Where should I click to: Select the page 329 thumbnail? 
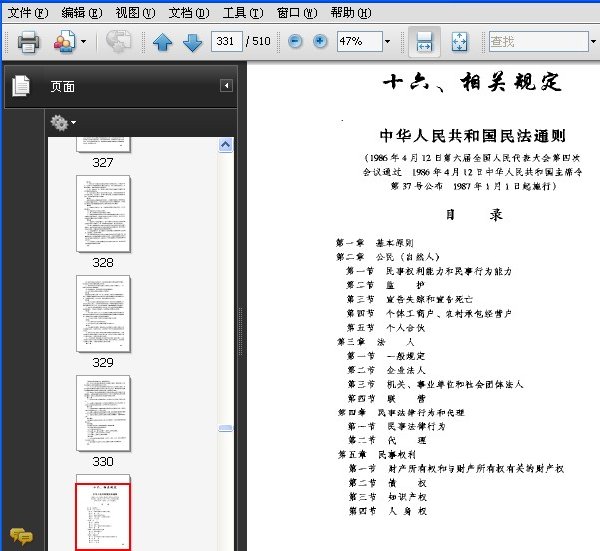103,313
